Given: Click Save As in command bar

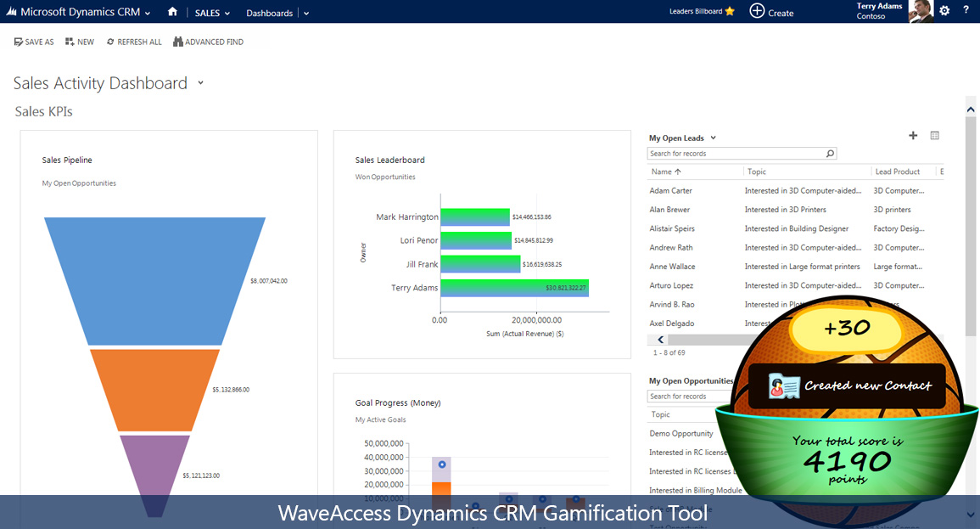Looking at the screenshot, I should tap(34, 42).
